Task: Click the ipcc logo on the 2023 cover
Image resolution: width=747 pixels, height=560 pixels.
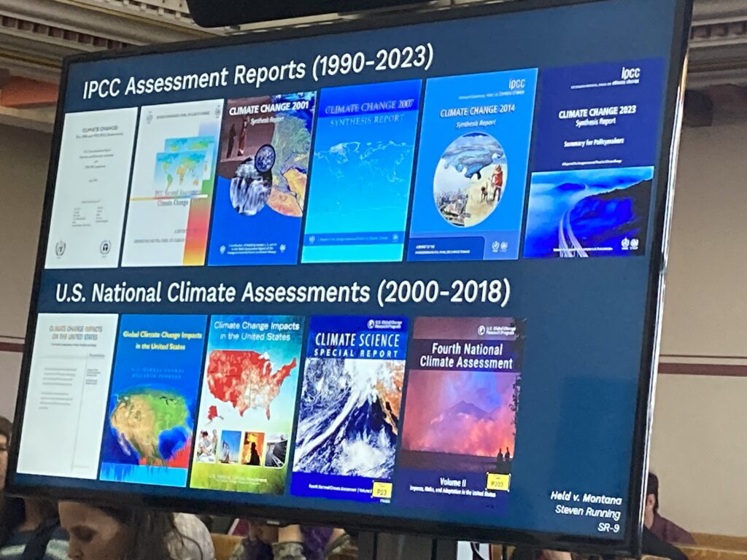Action: (x=630, y=74)
